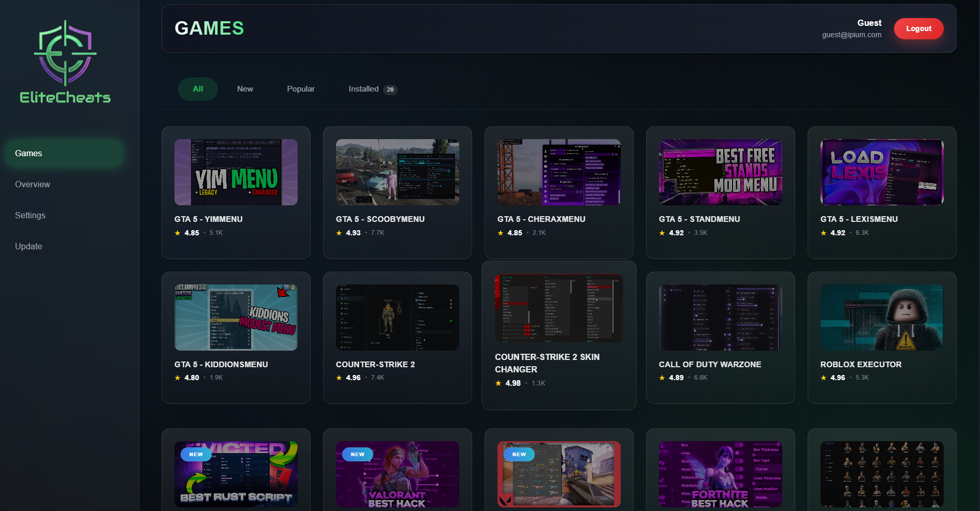980x511 pixels.
Task: Switch to the Popular tab
Action: click(x=301, y=89)
